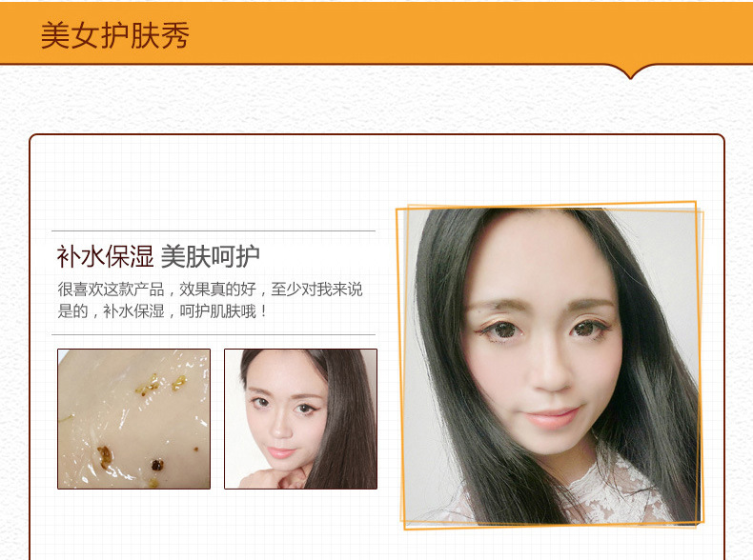Click the orange frame border of large photo

pyautogui.click(x=398, y=365)
